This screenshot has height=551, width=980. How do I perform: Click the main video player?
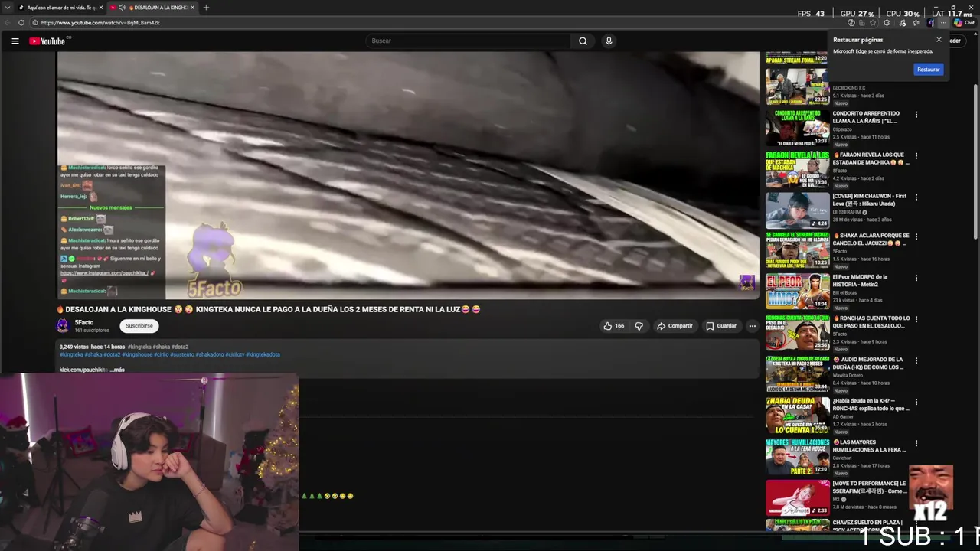click(408, 175)
